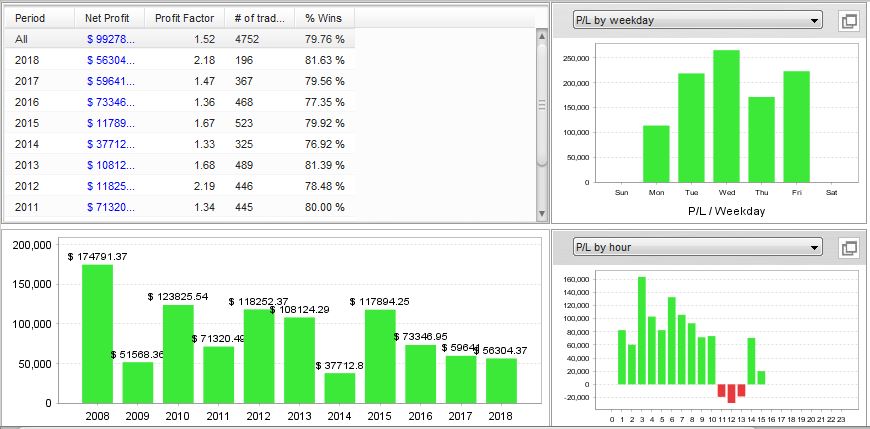This screenshot has height=429, width=870.
Task: Click the 81.63 % wins cell
Action: pyautogui.click(x=325, y=60)
